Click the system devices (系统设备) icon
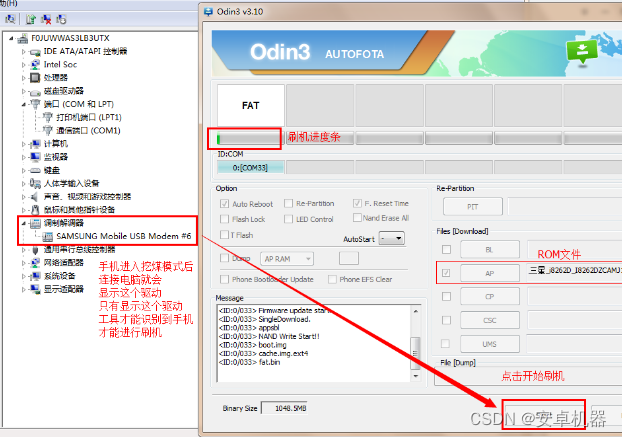 pyautogui.click(x=35, y=276)
